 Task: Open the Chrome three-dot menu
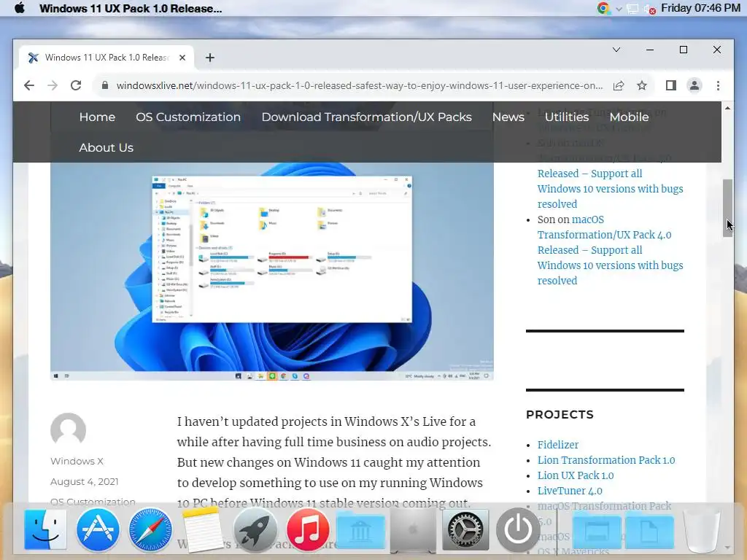[x=718, y=86]
